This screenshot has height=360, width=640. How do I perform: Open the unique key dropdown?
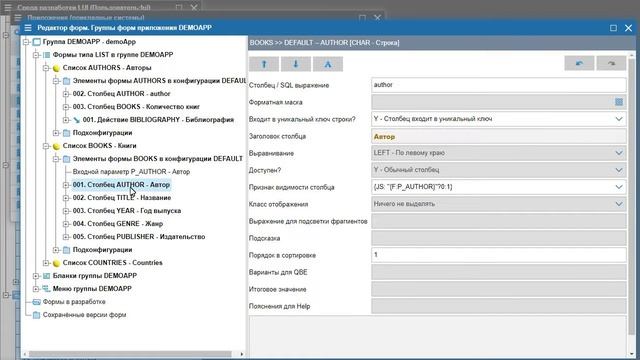[x=619, y=119]
